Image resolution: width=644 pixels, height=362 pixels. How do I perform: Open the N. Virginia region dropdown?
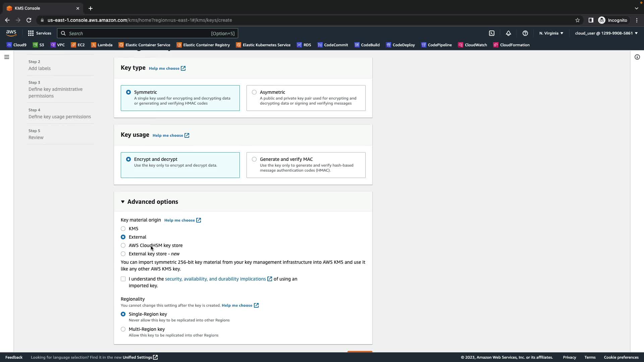pos(551,33)
